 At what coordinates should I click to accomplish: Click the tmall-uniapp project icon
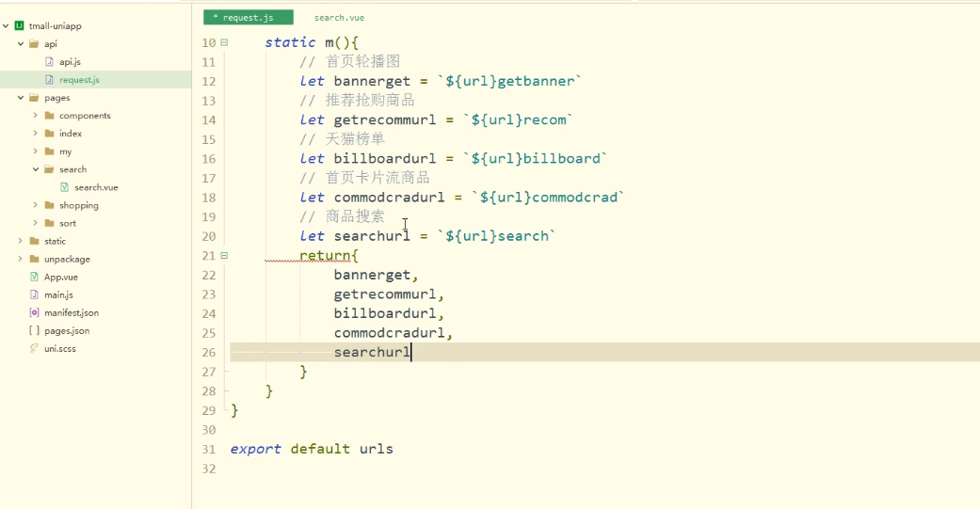point(20,25)
